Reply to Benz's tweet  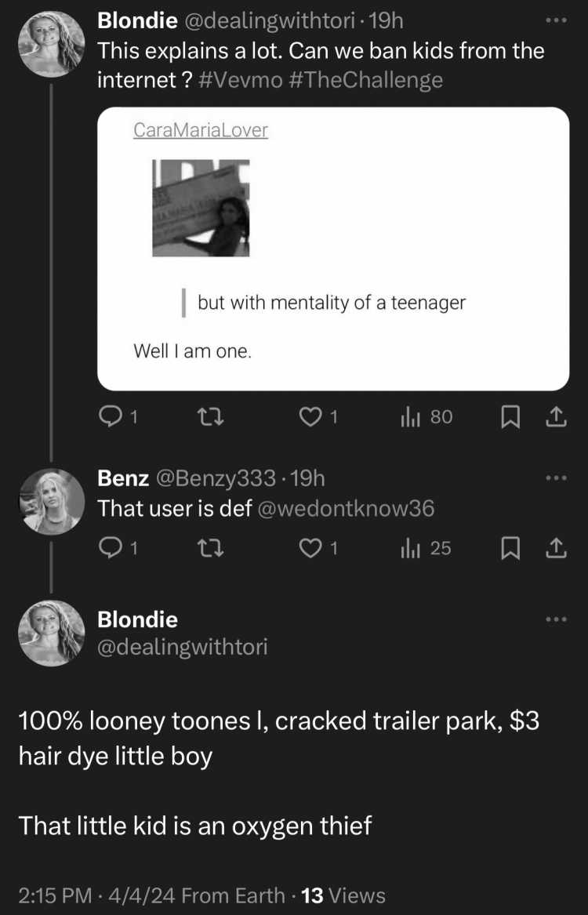pos(118,548)
